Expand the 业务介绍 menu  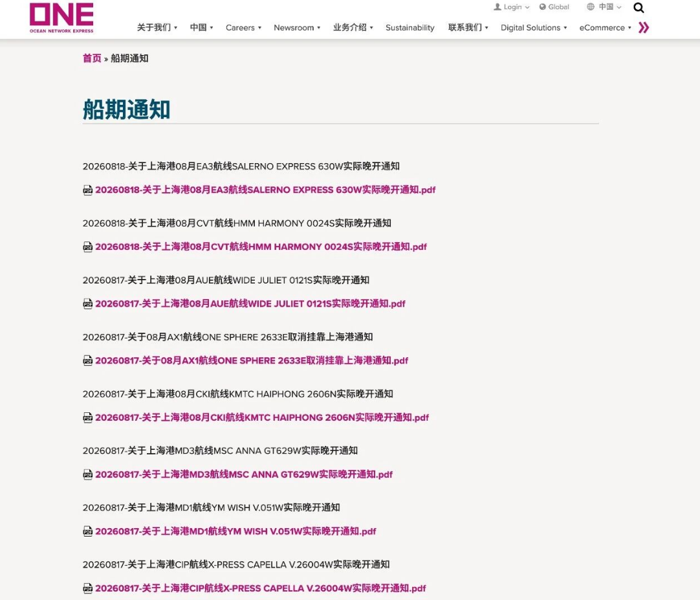(353, 28)
